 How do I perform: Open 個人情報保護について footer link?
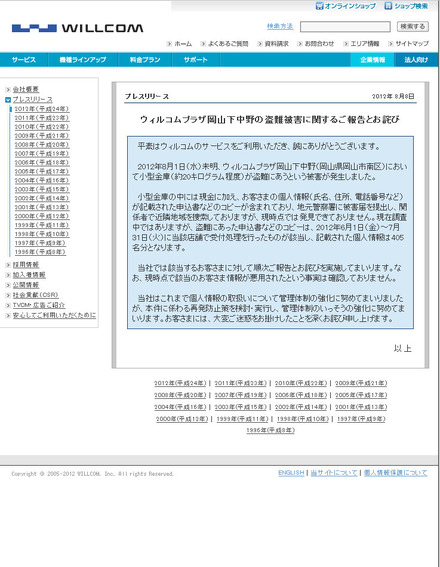[x=396, y=473]
